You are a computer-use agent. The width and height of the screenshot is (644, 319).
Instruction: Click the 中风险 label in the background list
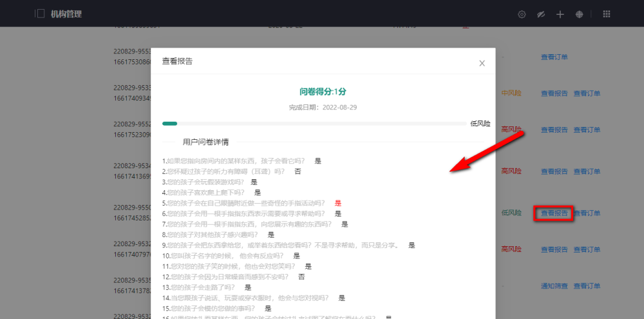click(x=511, y=93)
